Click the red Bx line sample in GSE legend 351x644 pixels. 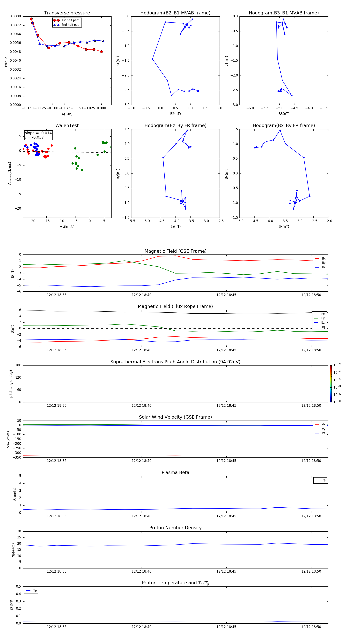(x=316, y=259)
